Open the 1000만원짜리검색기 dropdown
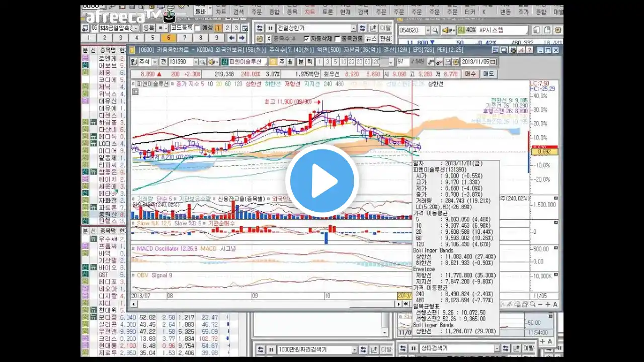 355,349
